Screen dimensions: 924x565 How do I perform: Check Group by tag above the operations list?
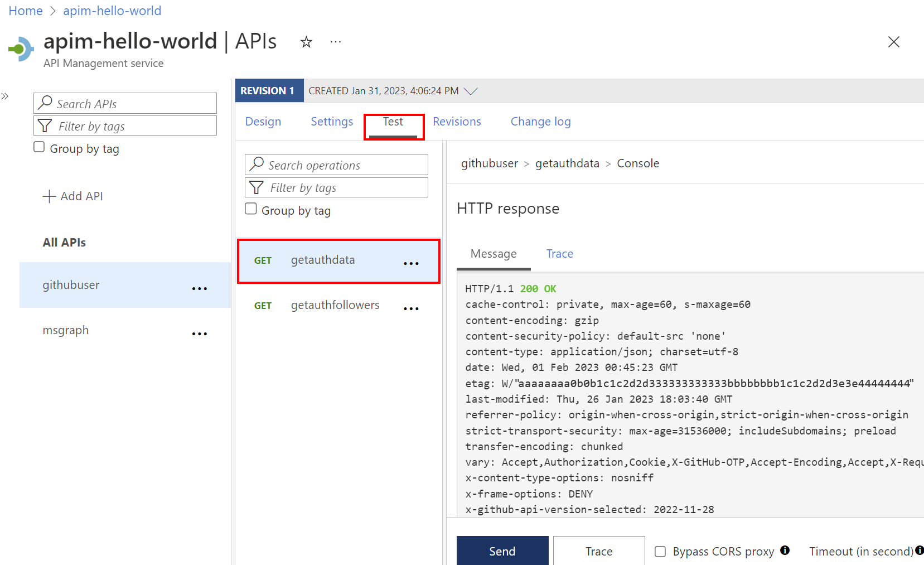tap(251, 208)
